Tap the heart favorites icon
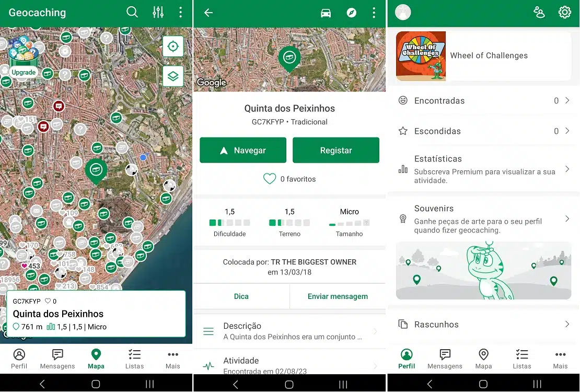Screen dimensions: 580x392 pyautogui.click(x=270, y=179)
